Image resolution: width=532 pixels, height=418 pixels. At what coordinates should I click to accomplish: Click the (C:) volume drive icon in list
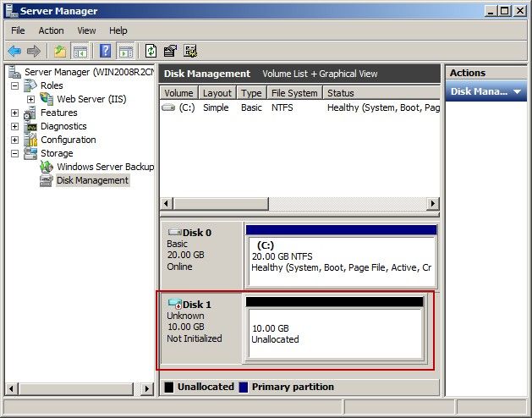168,107
